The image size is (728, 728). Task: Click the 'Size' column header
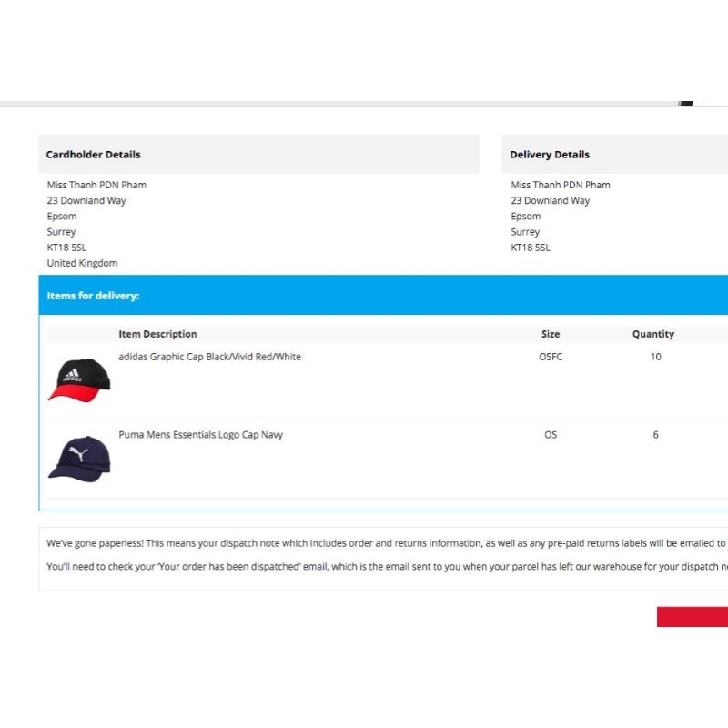(551, 334)
